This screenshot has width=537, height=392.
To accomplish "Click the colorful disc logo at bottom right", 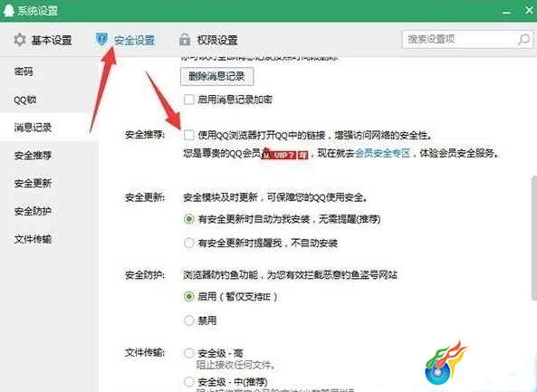I will point(446,362).
